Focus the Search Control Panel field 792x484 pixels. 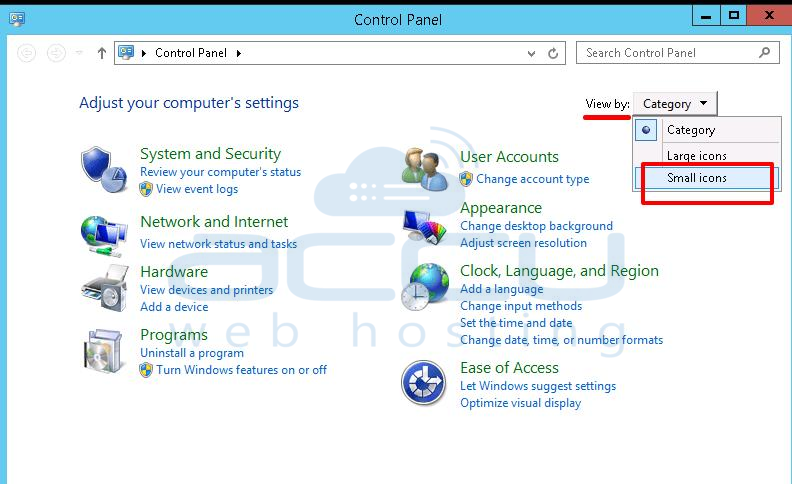[677, 53]
